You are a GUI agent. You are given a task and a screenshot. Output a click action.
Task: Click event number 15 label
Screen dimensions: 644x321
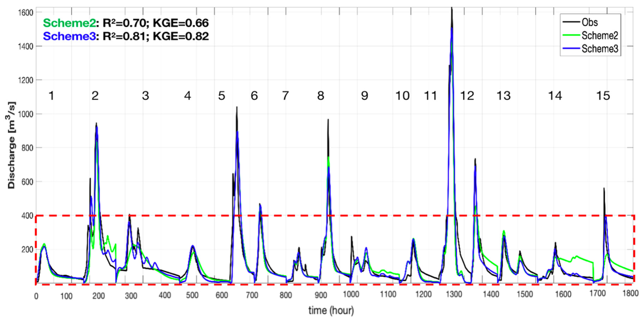(603, 96)
